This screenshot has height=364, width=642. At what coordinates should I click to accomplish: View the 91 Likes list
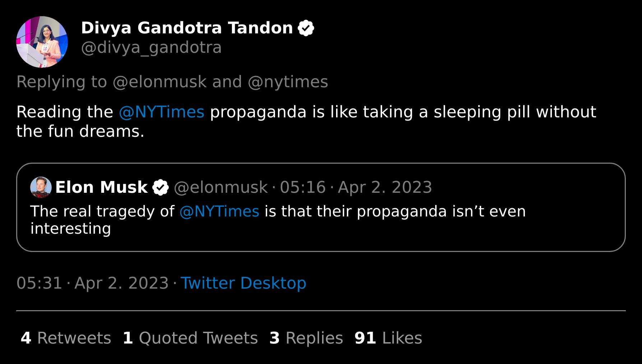(388, 338)
